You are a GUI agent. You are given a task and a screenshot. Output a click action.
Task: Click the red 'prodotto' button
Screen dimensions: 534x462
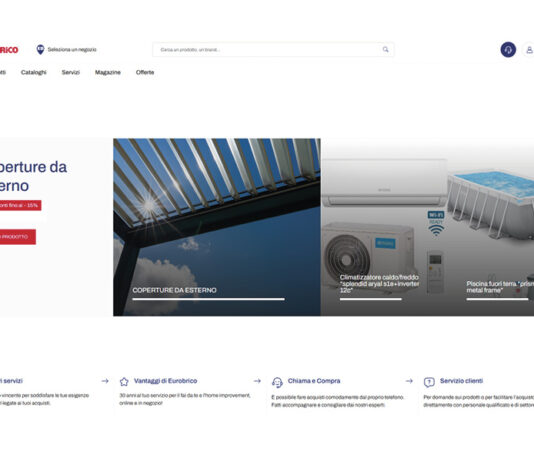[18, 237]
